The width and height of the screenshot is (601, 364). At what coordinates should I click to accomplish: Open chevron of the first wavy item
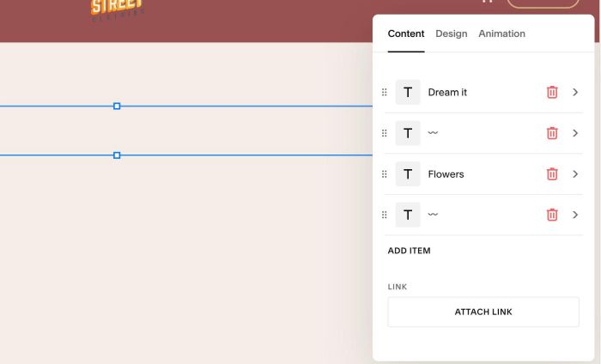(x=575, y=133)
